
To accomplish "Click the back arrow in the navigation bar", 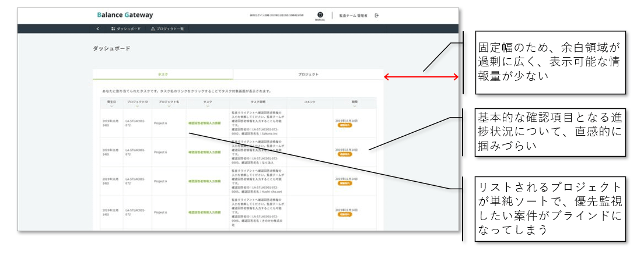I will pyautogui.click(x=98, y=29).
